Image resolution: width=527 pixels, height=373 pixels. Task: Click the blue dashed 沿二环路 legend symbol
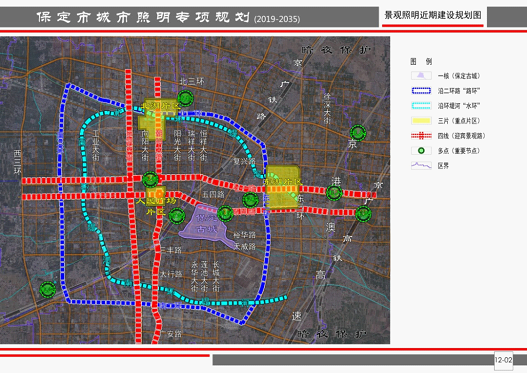421,91
